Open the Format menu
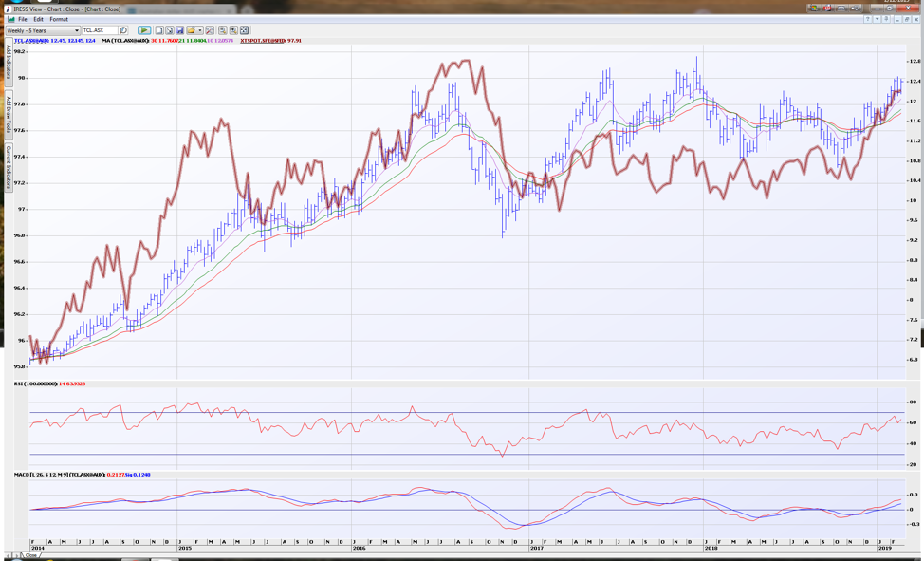 point(59,19)
